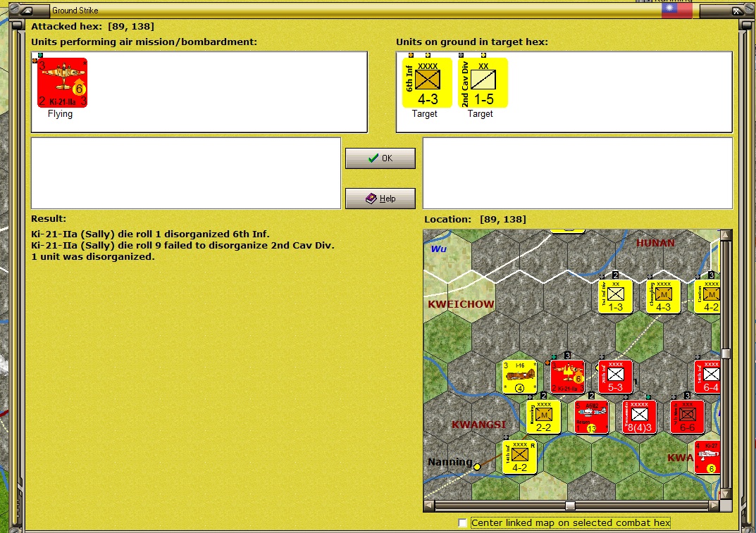Open the Help button
Screen dimensions: 756x533
pos(380,198)
